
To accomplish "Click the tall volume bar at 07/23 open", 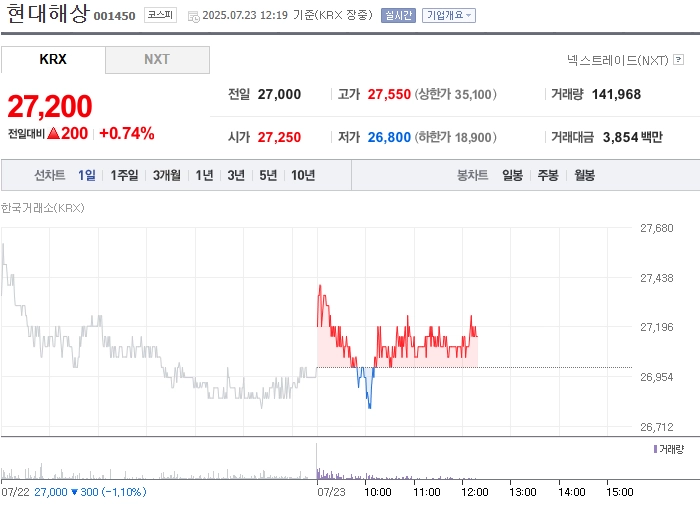I will [x=317, y=461].
